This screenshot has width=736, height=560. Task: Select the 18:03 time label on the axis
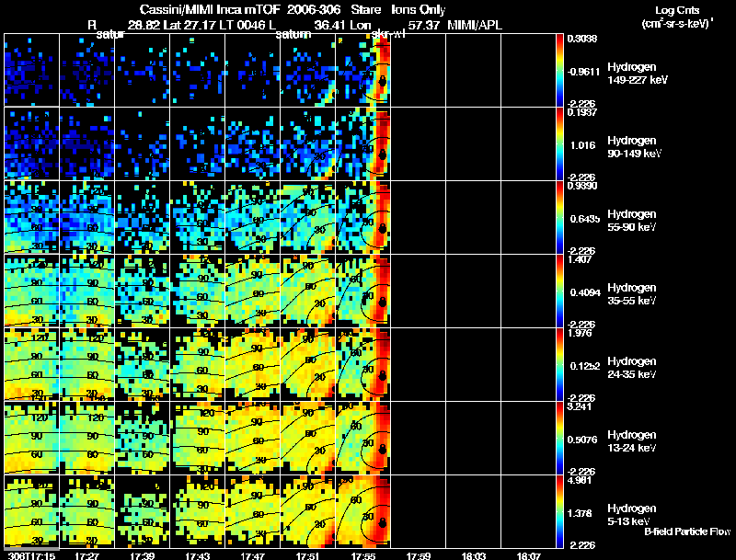475,554
